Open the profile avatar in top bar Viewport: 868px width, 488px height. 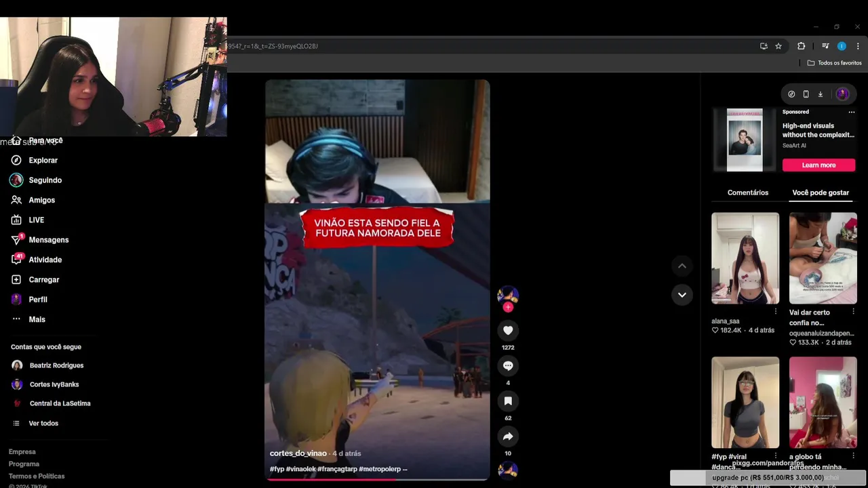(x=842, y=94)
